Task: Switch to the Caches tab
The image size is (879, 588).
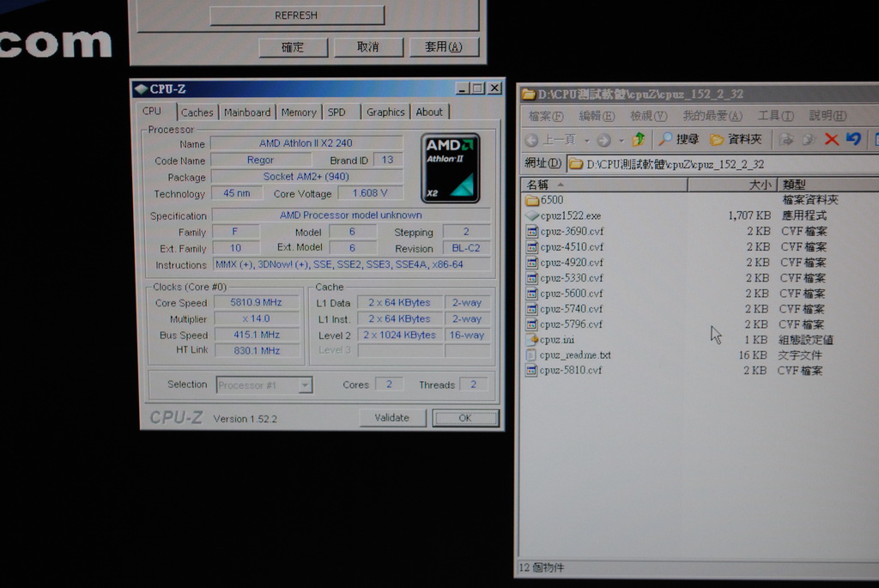Action: [197, 112]
